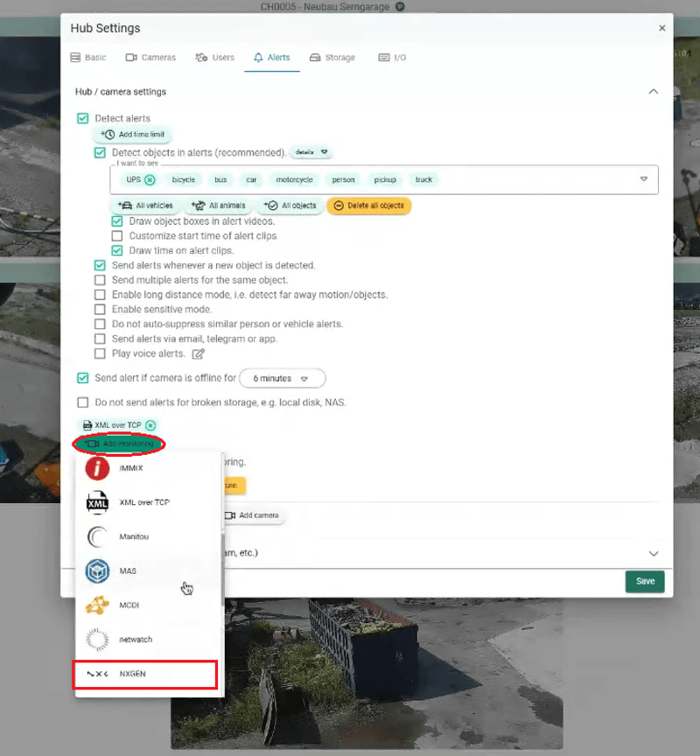Choose netwatch monitoring option
Viewport: 700px width, 756px height.
pos(147,640)
